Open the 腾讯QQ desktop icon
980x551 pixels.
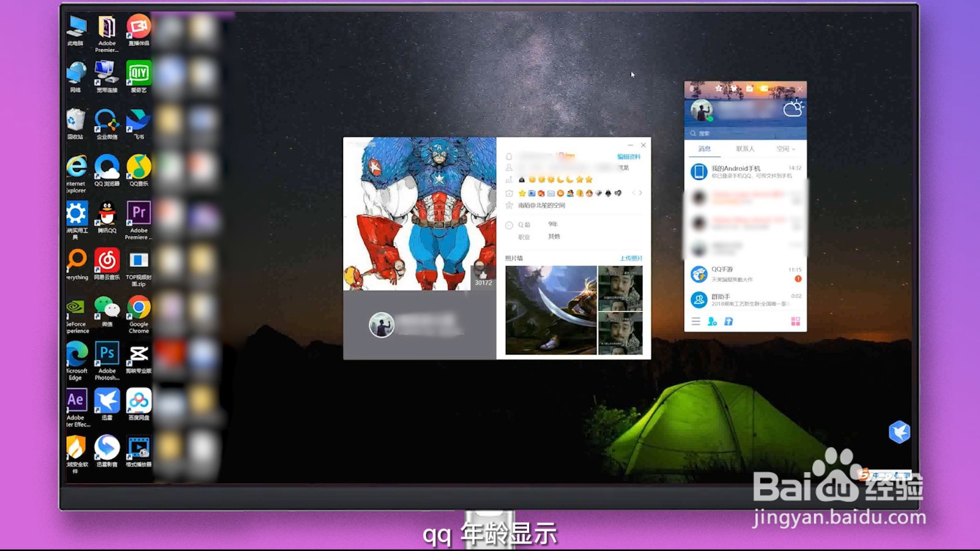(107, 218)
